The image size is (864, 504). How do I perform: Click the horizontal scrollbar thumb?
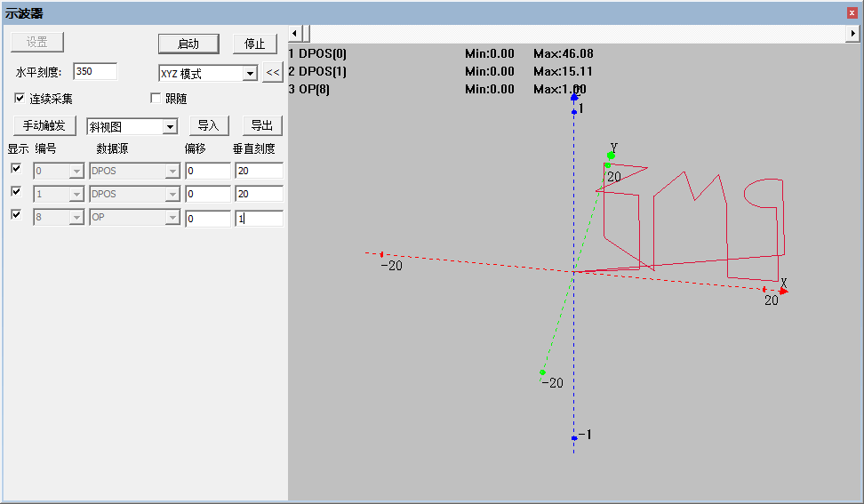point(305,33)
